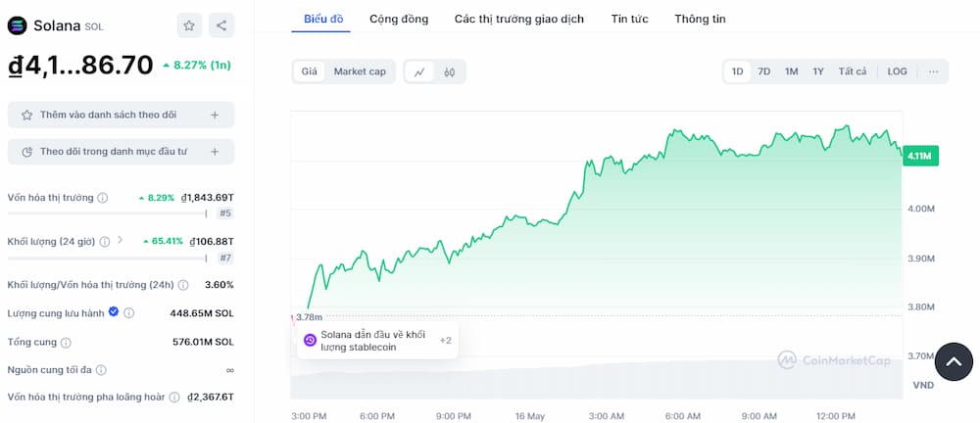Viewport: 980px width, 423px height.
Task: Expand Khối lượng (24 giờ) chevron
Action: coord(120,240)
